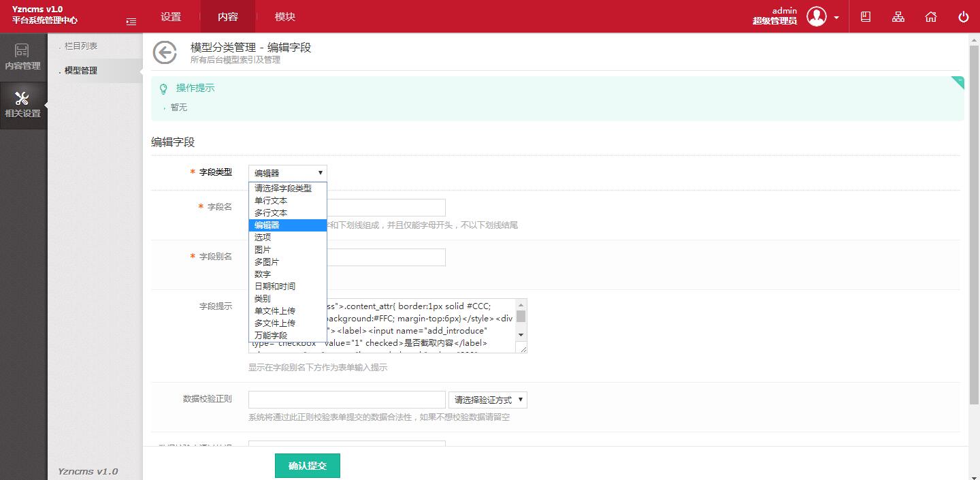
Task: Open 内容管理 sidebar icon
Action: coord(22,57)
